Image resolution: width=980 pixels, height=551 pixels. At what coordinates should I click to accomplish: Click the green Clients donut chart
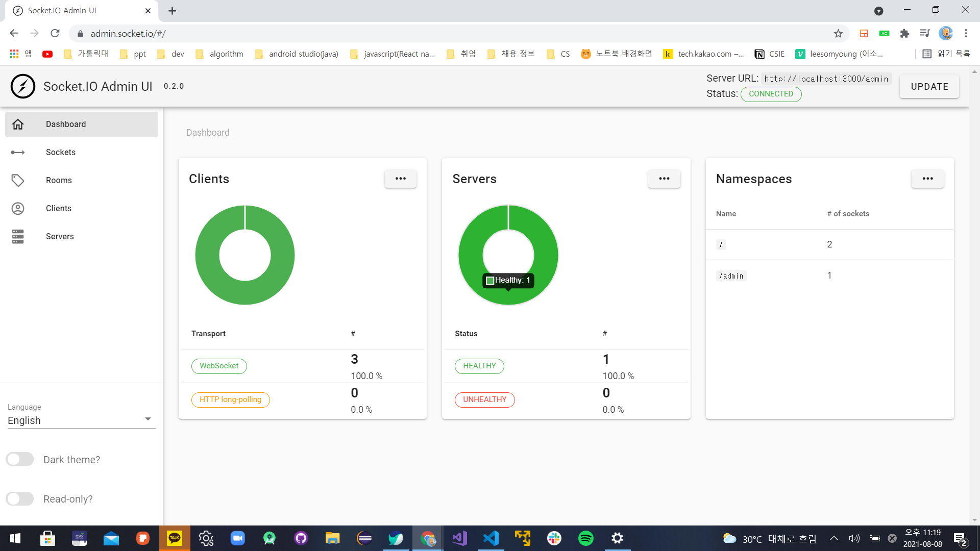point(207,255)
